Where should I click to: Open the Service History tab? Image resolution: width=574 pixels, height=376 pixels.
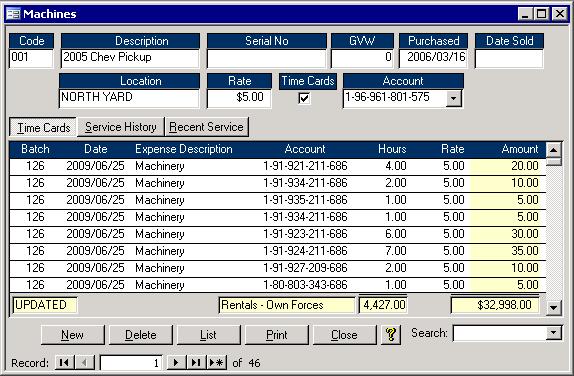click(120, 127)
